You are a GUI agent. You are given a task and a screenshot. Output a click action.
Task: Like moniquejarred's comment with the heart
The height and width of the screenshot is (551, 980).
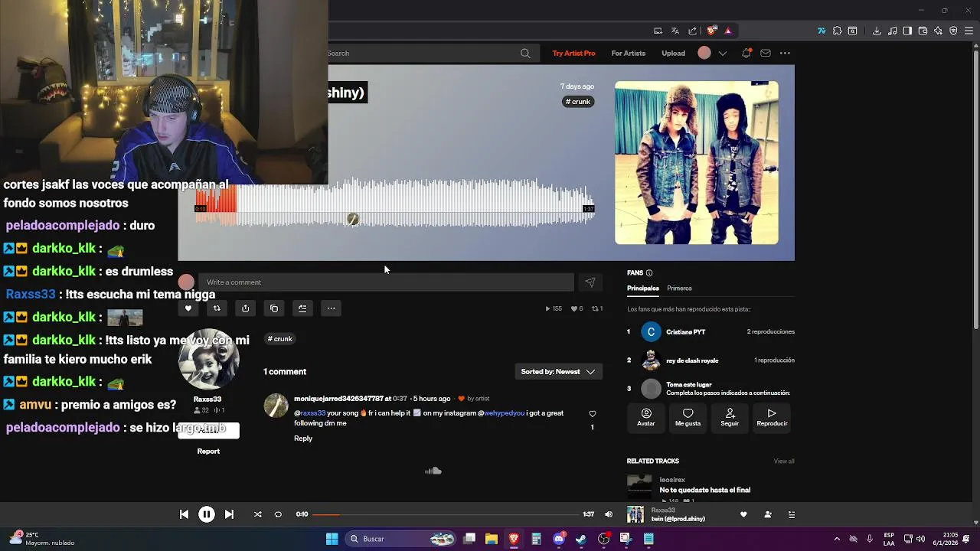[x=592, y=414]
